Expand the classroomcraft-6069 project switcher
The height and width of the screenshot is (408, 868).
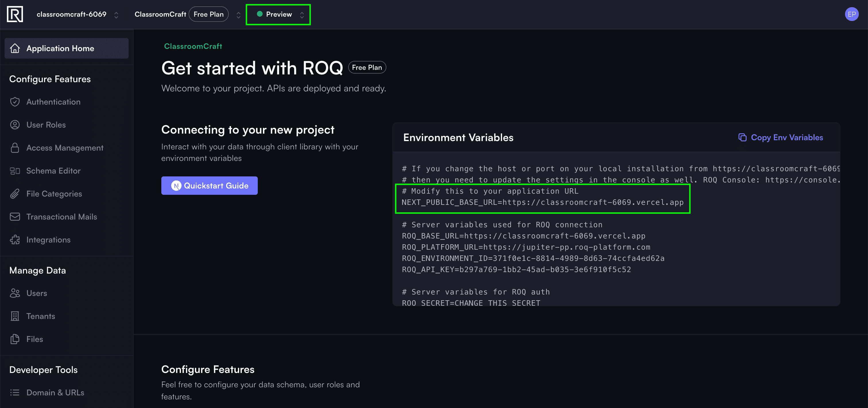[116, 15]
